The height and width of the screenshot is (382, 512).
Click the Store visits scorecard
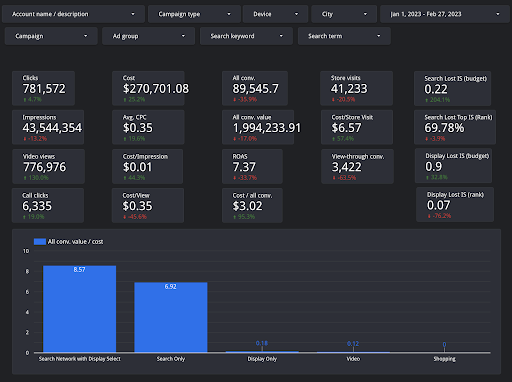pyautogui.click(x=356, y=88)
